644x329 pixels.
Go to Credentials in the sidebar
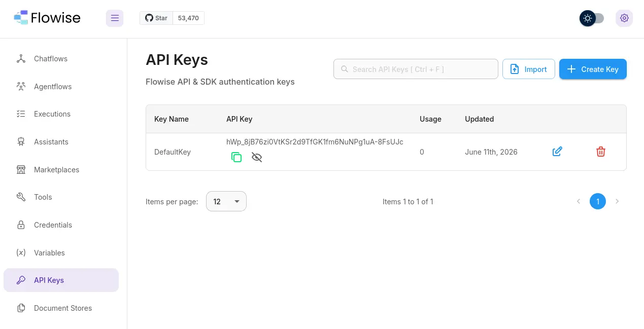[61, 225]
